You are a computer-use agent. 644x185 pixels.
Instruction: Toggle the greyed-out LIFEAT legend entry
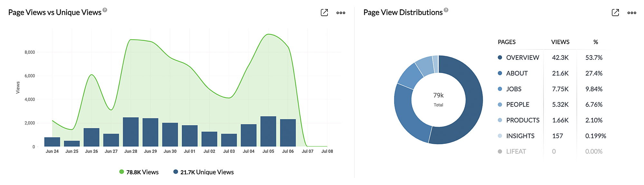coord(512,152)
